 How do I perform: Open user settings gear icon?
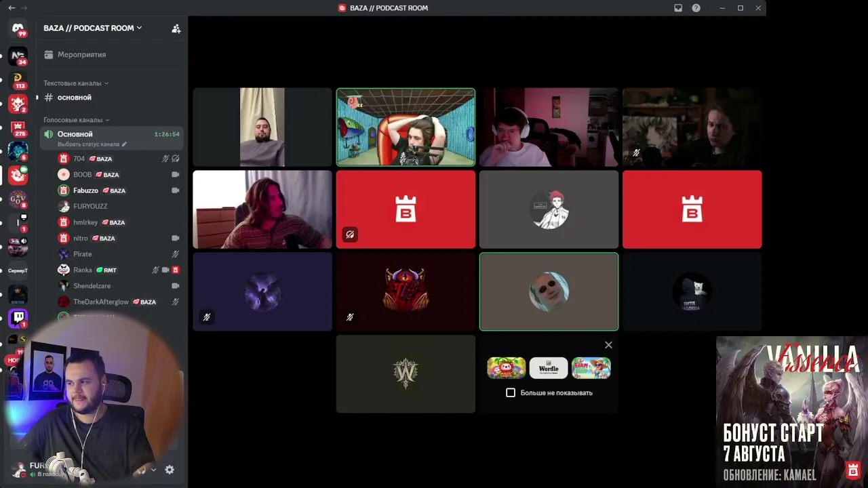(170, 470)
